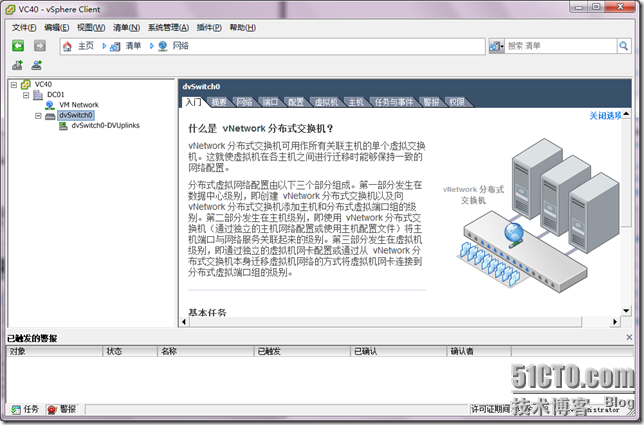Click the DC01 datacenter icon
644x425 pixels.
[38, 95]
